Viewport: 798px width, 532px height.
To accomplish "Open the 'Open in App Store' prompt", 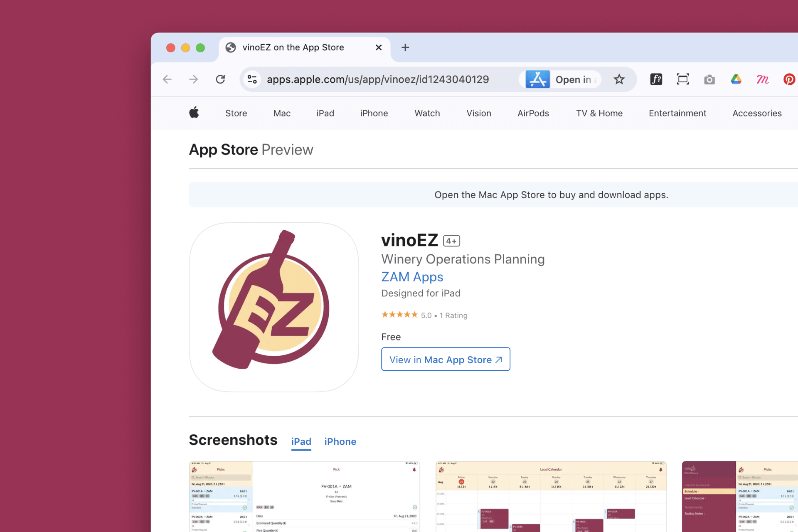I will (560, 79).
